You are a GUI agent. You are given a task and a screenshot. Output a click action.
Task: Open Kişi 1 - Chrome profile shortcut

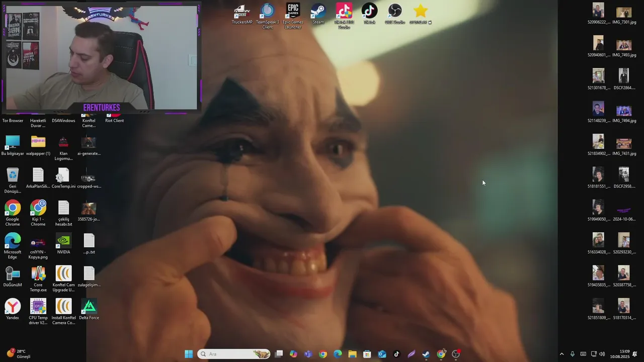38,213
